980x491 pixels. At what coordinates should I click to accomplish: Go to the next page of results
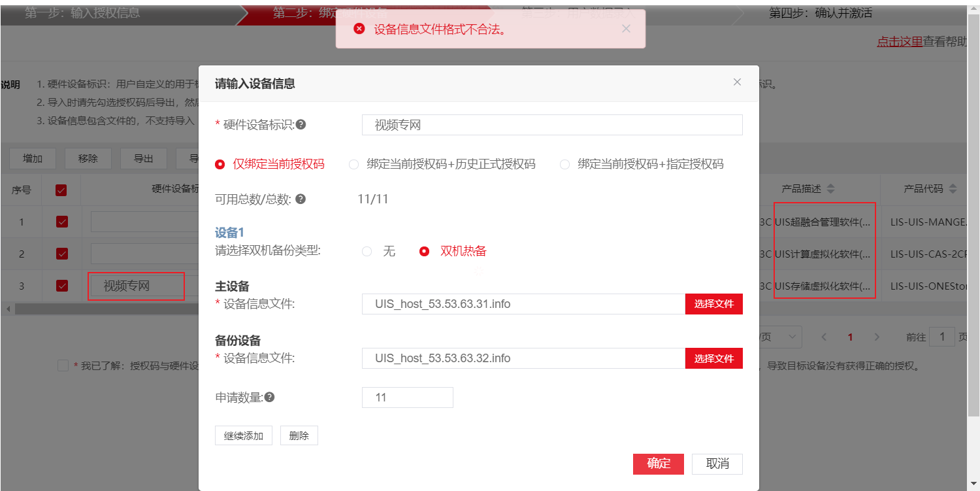(x=877, y=337)
